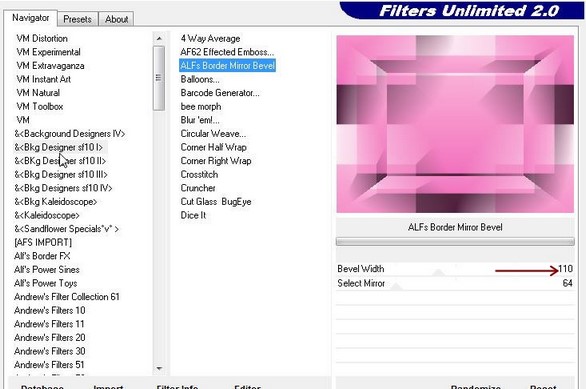Select the Navigator tab
Screen dimensions: 586x389
pos(31,18)
